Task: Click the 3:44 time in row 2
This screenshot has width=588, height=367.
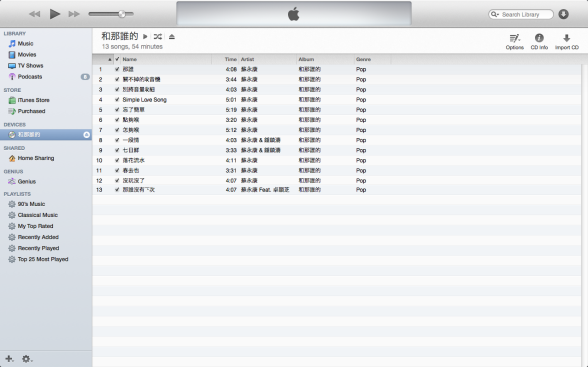Action: tap(231, 79)
